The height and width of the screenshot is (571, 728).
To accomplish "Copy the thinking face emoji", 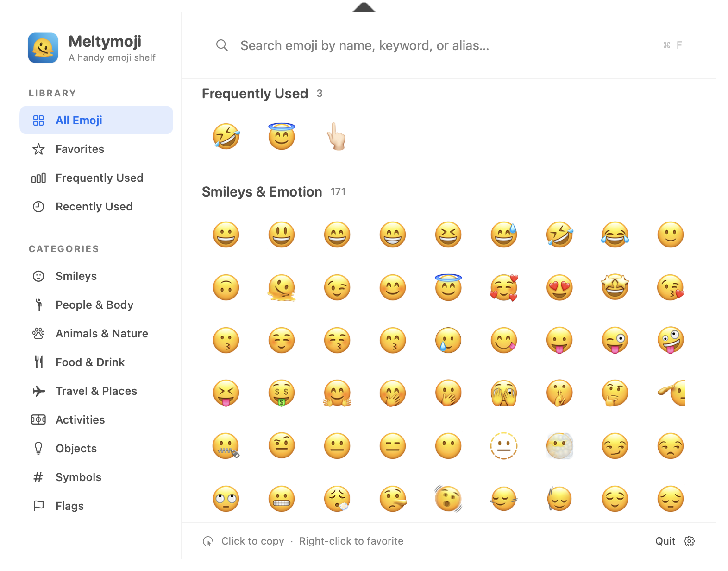I will [x=615, y=393].
